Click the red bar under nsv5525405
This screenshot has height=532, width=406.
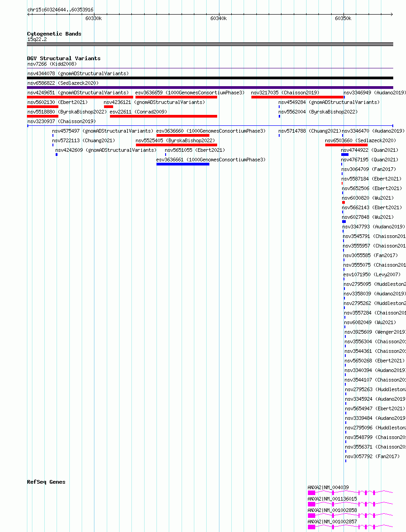pyautogui.click(x=176, y=145)
